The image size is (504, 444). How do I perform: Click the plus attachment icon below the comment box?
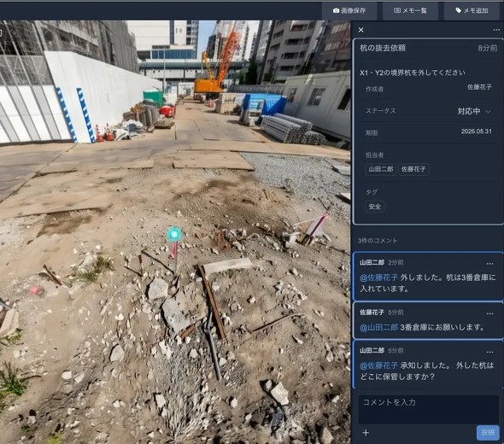(366, 432)
